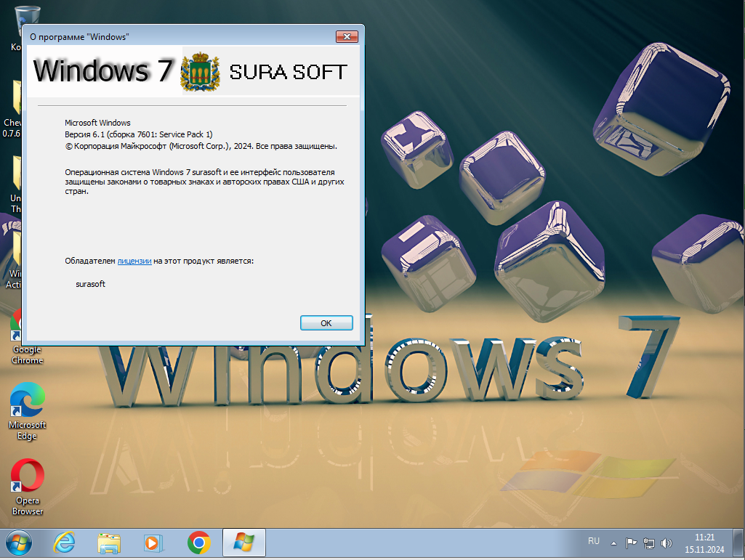The height and width of the screenshot is (560, 745).
Task: Launch Google Chrome from the taskbar
Action: click(199, 543)
